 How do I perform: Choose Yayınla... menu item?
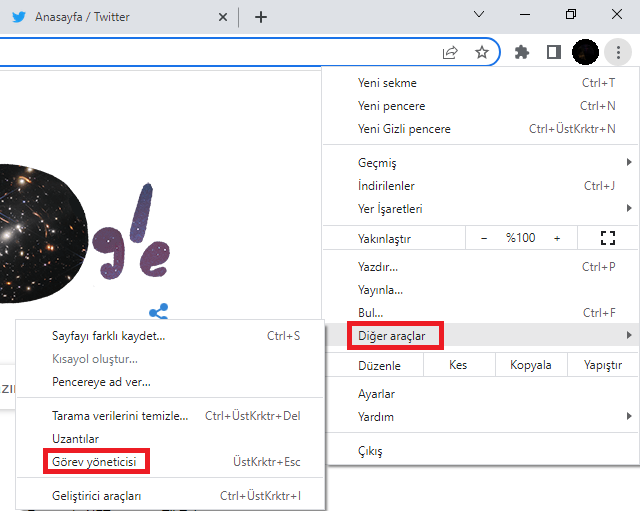[x=480, y=290]
